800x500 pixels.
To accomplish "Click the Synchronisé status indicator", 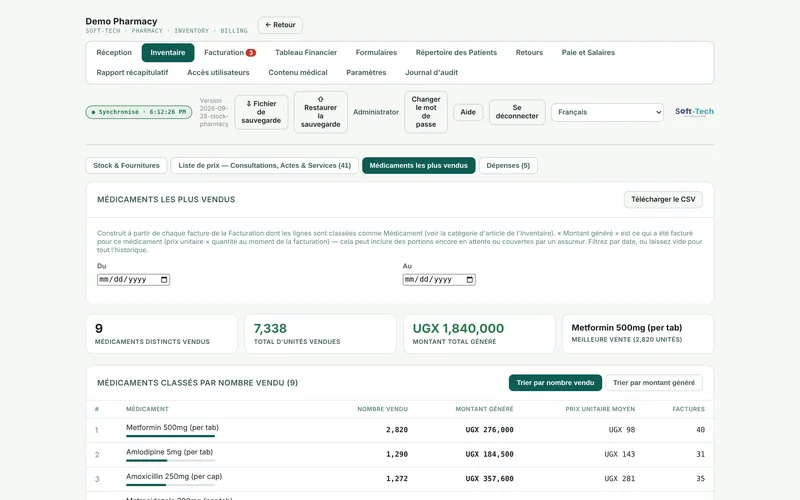I will pyautogui.click(x=139, y=112).
